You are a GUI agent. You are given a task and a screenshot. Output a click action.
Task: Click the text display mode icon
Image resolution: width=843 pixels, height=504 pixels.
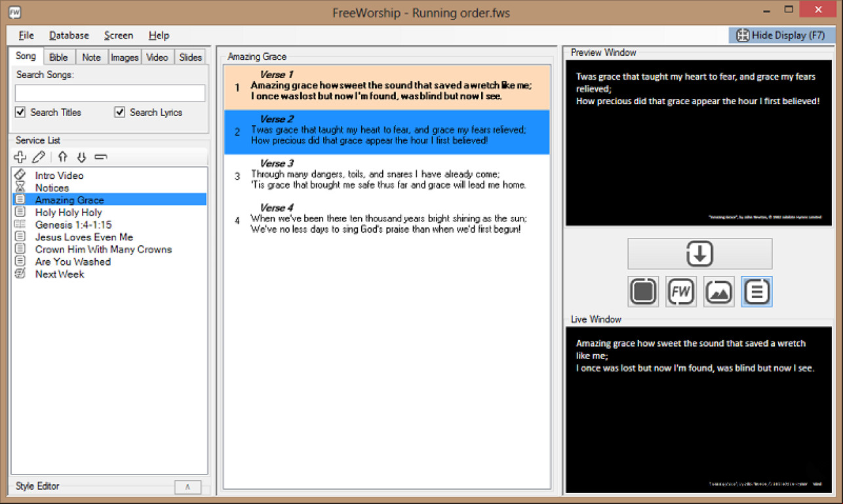[x=757, y=292]
